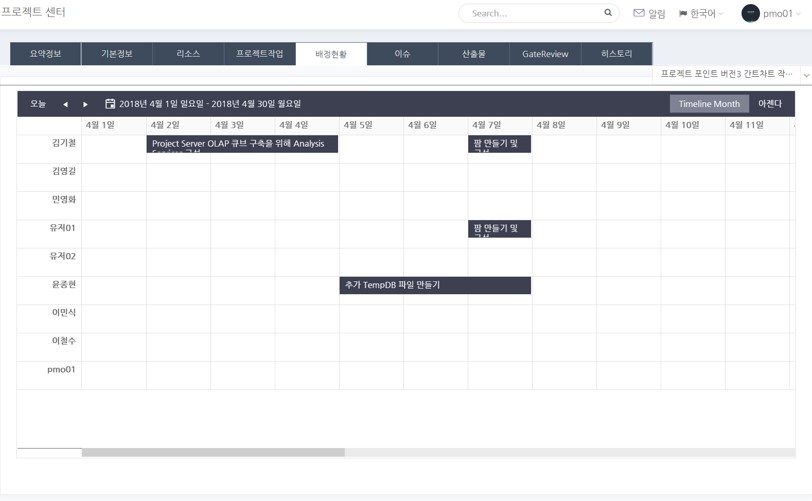Go to next period with right arrow
812x501 pixels.
[86, 104]
